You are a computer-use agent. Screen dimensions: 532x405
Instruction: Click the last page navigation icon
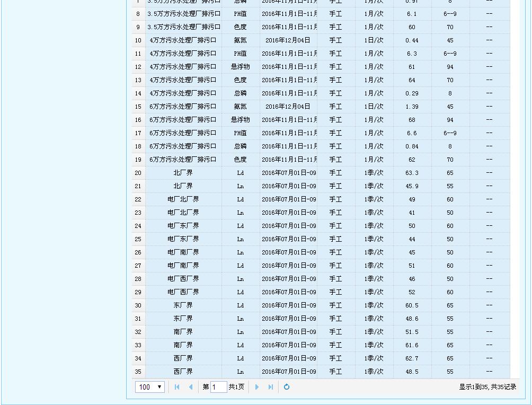click(x=271, y=387)
